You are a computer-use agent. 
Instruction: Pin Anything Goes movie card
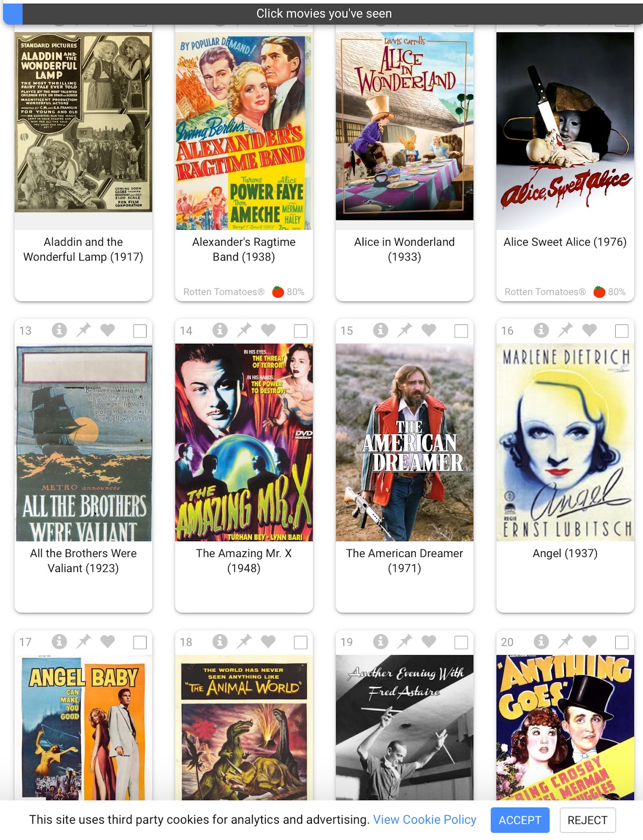[566, 642]
